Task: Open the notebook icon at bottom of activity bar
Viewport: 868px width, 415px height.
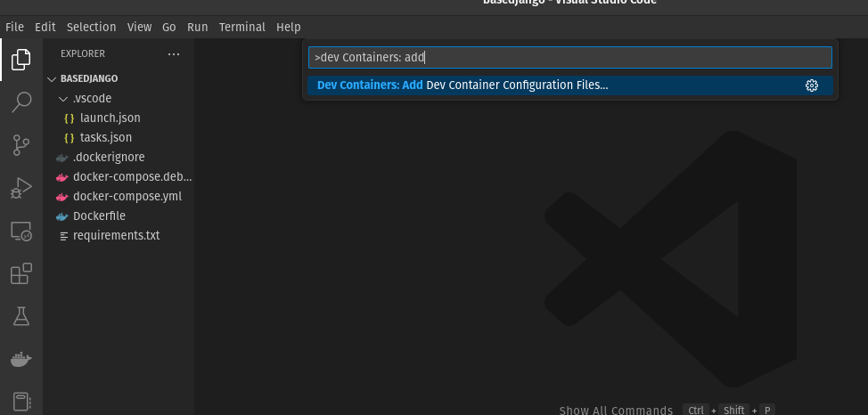Action: click(21, 403)
